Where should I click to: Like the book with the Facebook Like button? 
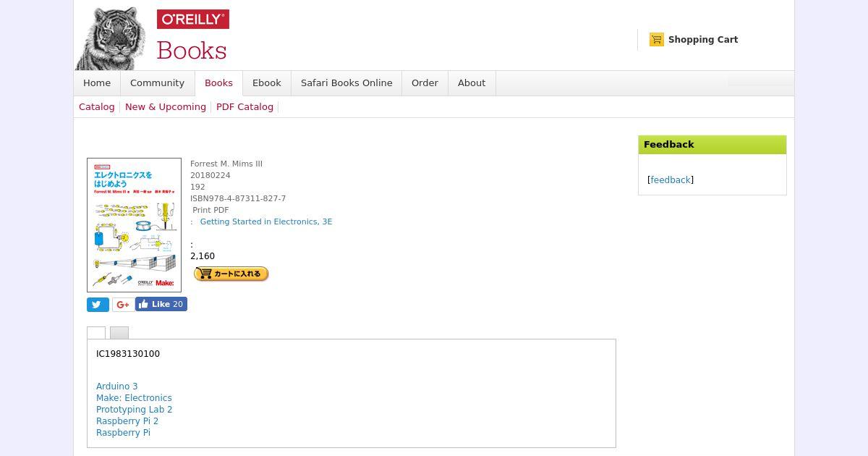pos(161,304)
